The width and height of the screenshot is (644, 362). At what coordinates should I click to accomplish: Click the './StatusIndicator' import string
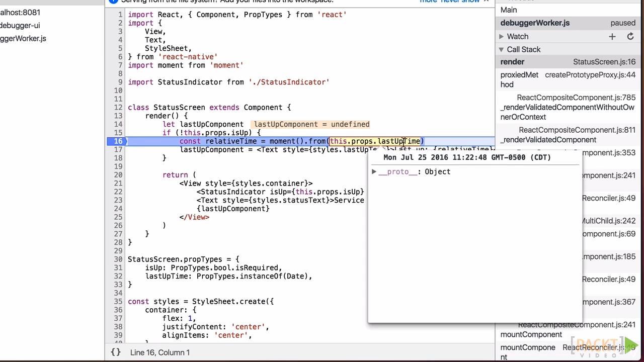click(289, 82)
